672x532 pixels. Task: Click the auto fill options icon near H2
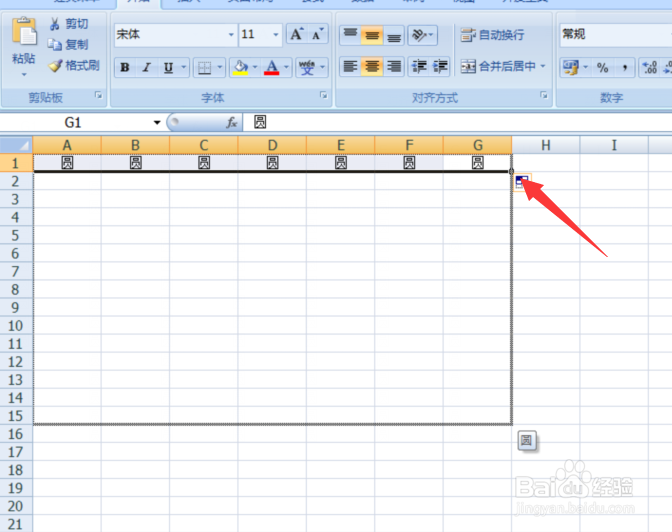[x=522, y=182]
